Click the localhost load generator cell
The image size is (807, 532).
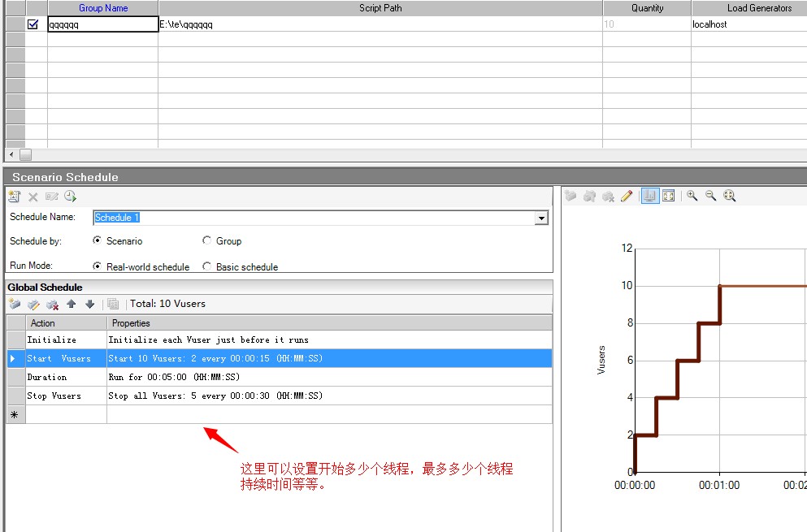coord(749,24)
